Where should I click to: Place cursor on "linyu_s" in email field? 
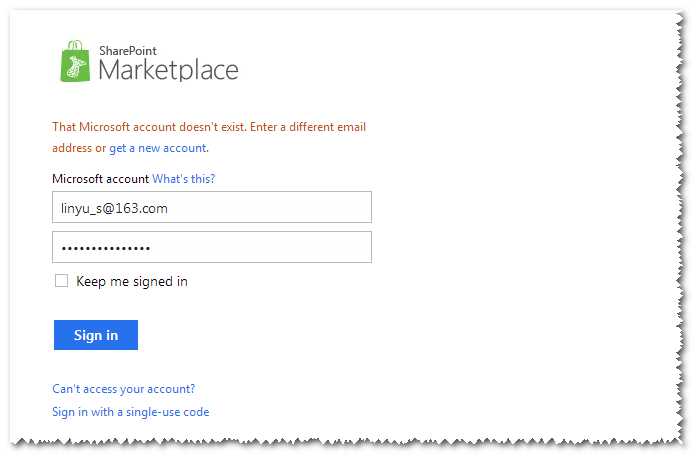click(81, 208)
